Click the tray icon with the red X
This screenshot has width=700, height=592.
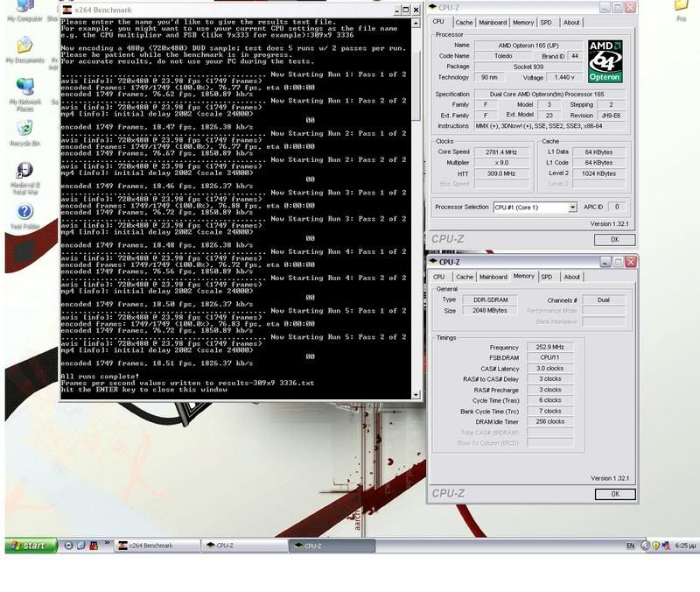666,546
